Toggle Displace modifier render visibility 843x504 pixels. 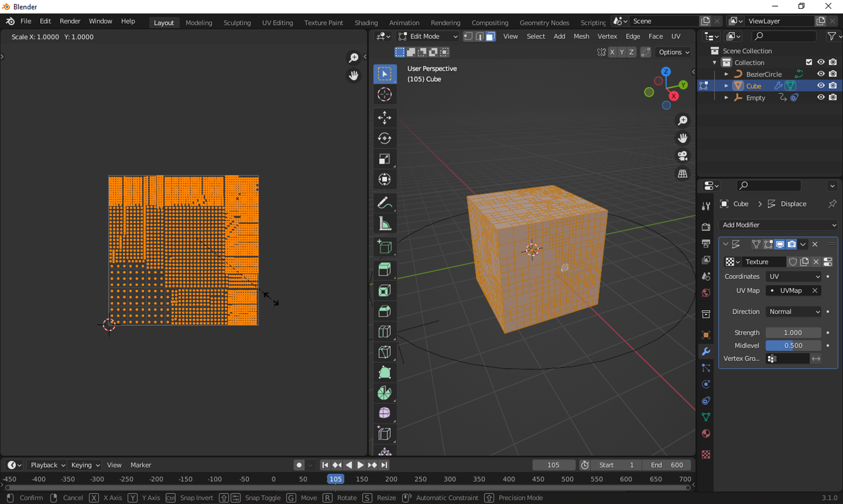click(x=791, y=244)
